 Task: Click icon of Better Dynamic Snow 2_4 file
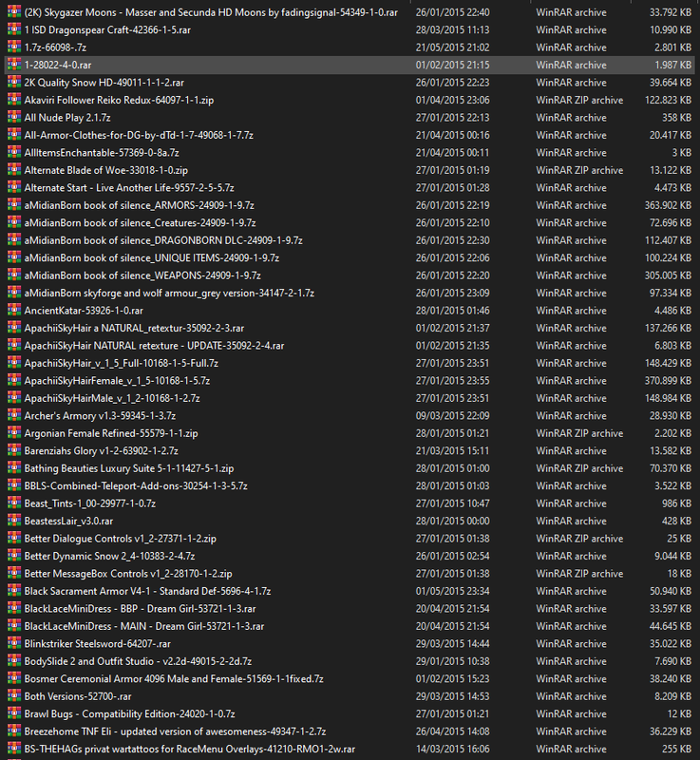(x=14, y=556)
